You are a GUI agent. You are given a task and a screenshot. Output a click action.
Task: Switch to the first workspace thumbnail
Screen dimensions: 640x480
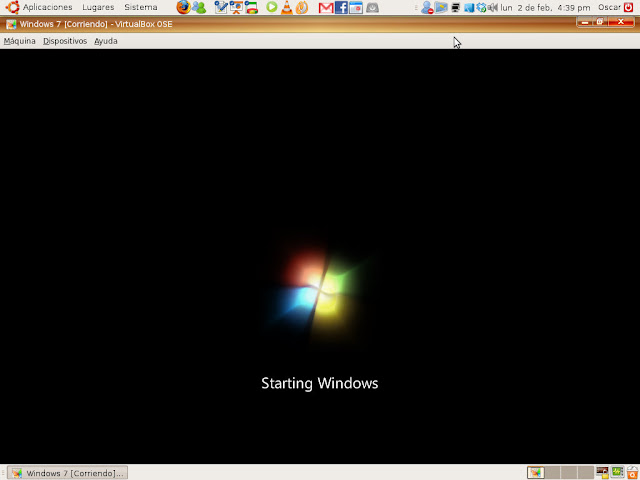click(x=535, y=473)
